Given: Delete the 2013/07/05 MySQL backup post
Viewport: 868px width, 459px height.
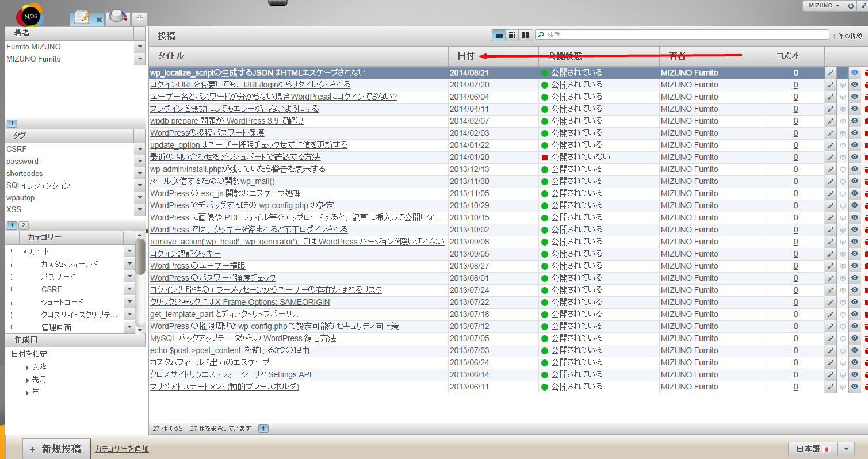Looking at the screenshot, I should pos(866,338).
